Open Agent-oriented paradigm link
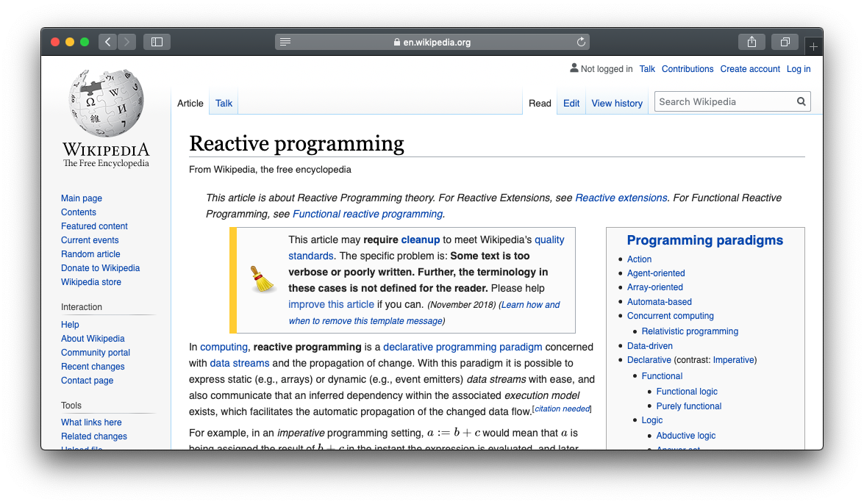Image resolution: width=864 pixels, height=504 pixels. click(656, 273)
